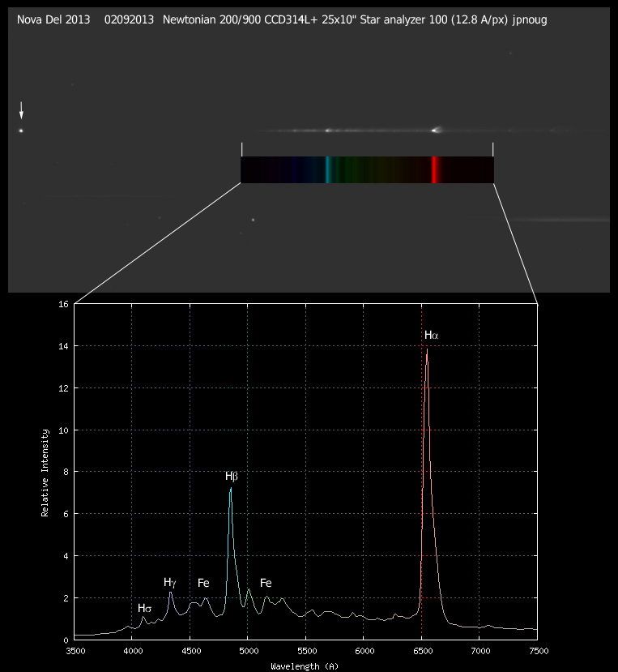Click the red H-alpha band in color strip
The height and width of the screenshot is (672, 618).
[434, 169]
